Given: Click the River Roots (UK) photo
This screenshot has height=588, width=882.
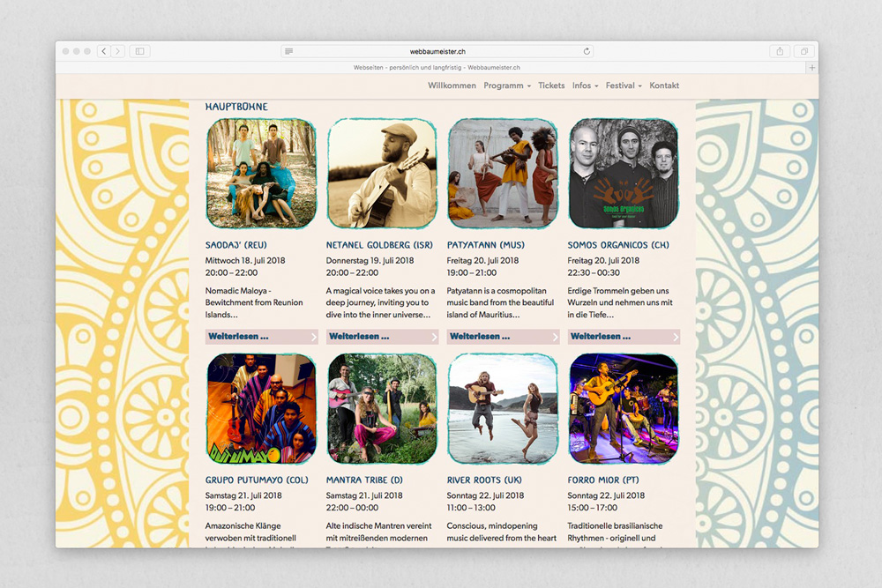Looking at the screenshot, I should click(x=503, y=409).
